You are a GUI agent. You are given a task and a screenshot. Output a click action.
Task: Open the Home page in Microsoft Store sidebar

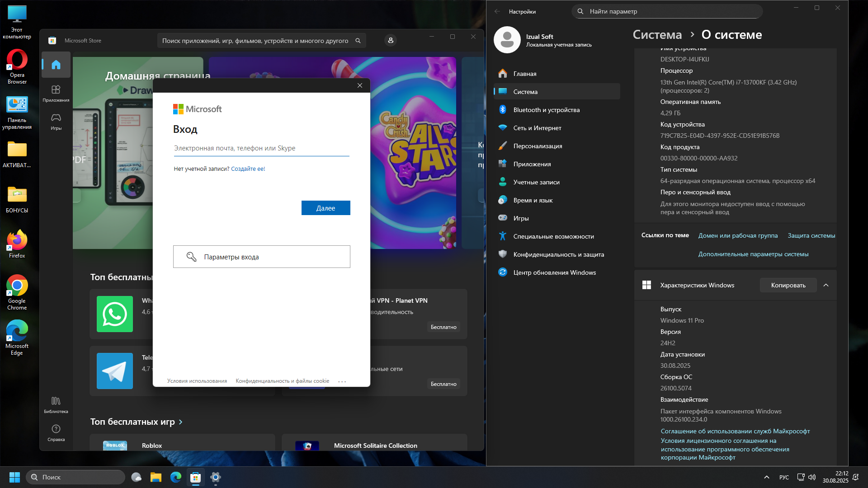click(56, 65)
